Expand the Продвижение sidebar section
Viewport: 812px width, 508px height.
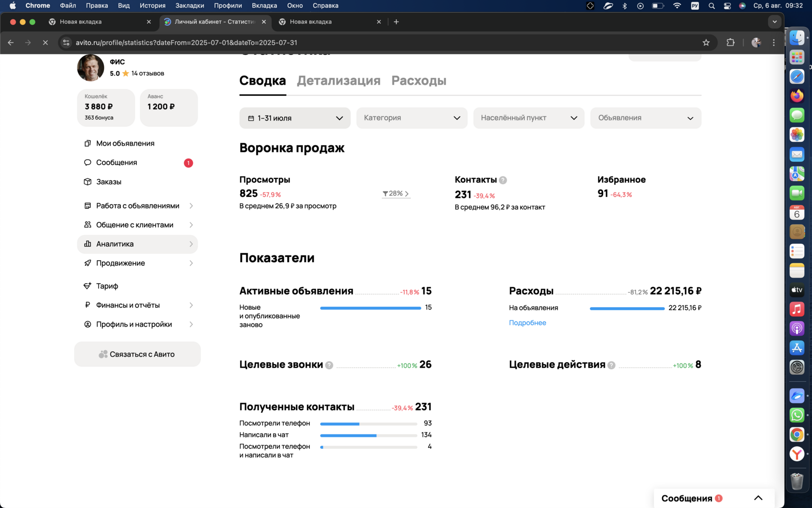[x=138, y=263]
